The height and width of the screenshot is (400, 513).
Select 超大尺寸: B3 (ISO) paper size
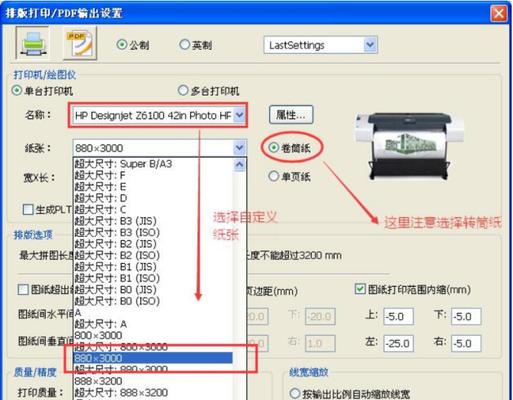[153, 232]
